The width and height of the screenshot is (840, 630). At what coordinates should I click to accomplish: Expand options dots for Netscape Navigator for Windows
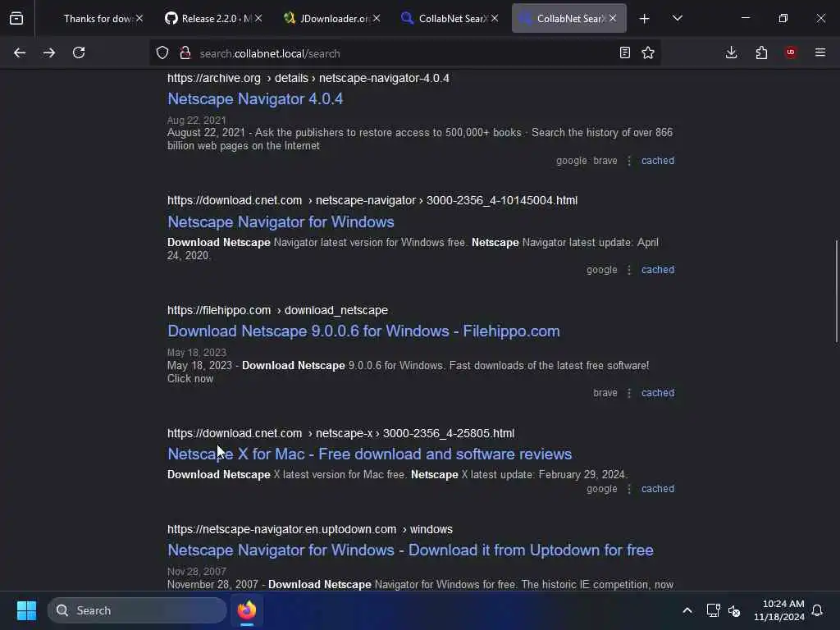coord(629,270)
